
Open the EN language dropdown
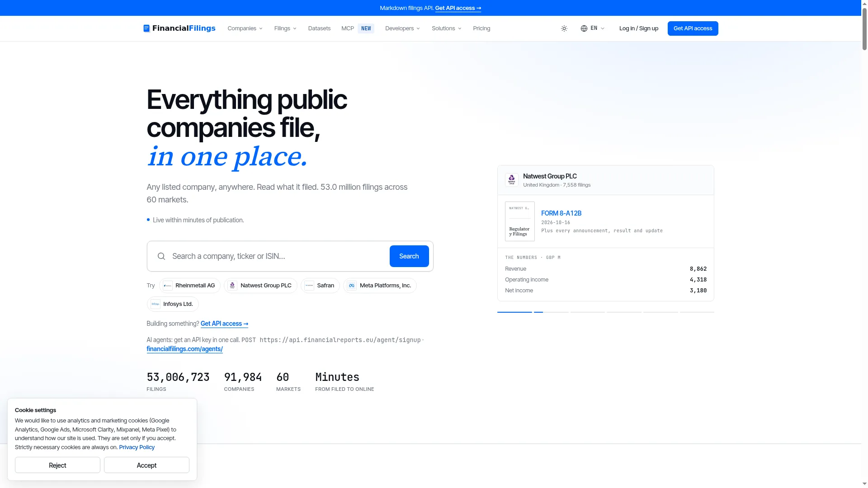coord(593,28)
